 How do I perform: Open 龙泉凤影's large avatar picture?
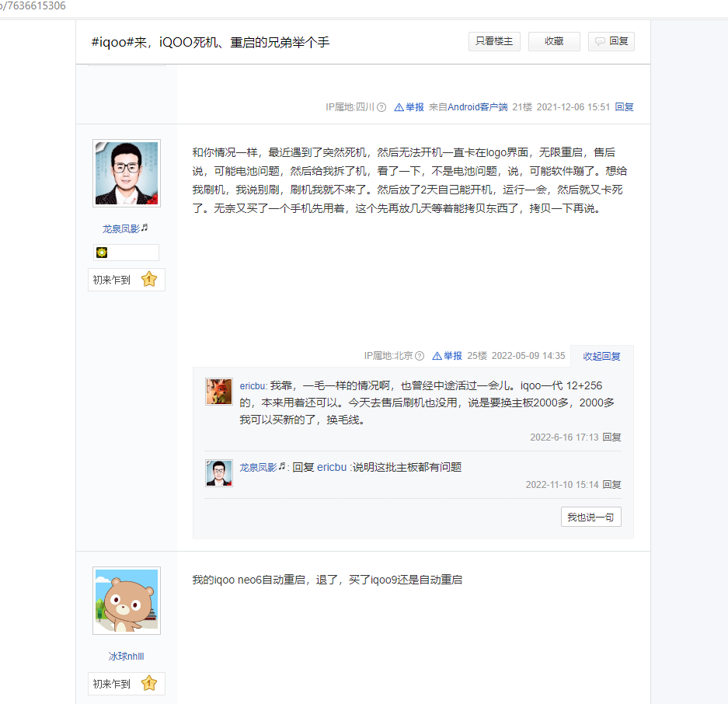point(127,173)
